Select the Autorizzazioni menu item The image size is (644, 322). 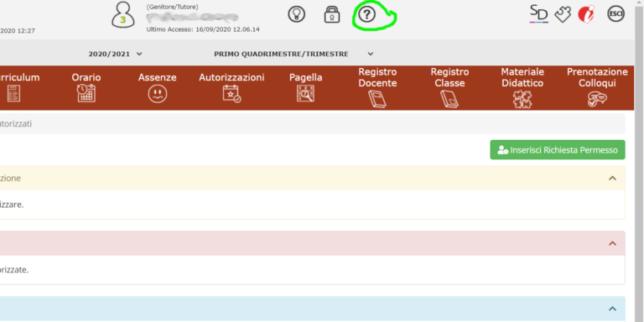point(231,87)
